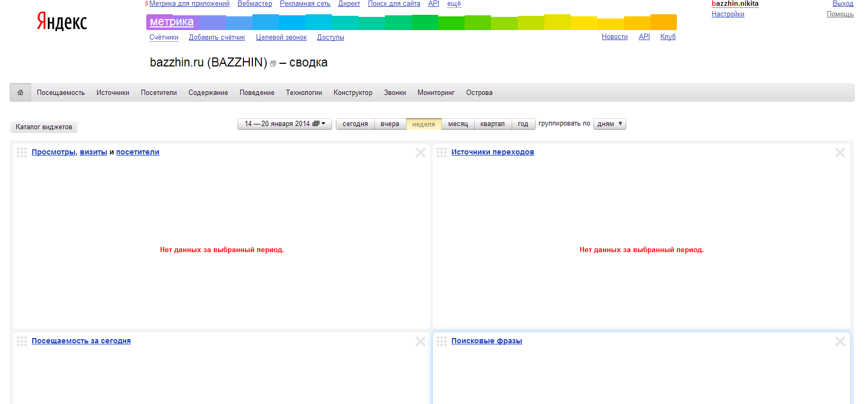The height and width of the screenshot is (404, 868).
Task: Open the Клуб link
Action: 668,37
